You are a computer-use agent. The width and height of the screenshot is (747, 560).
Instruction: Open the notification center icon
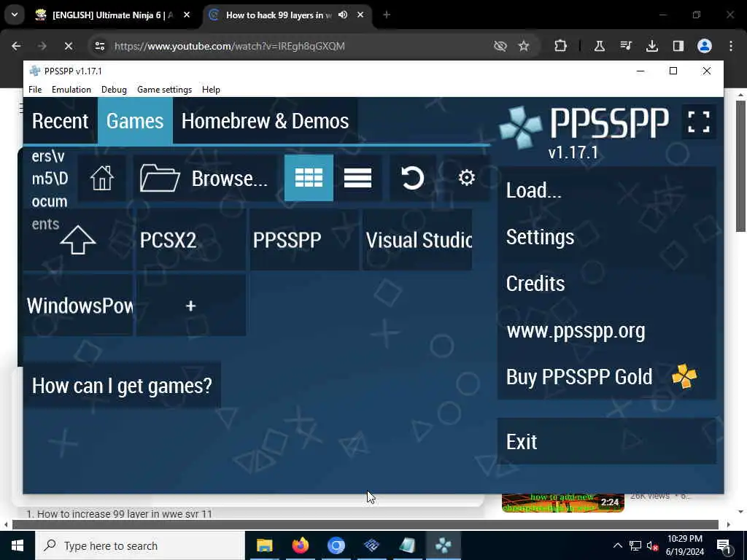(724, 545)
